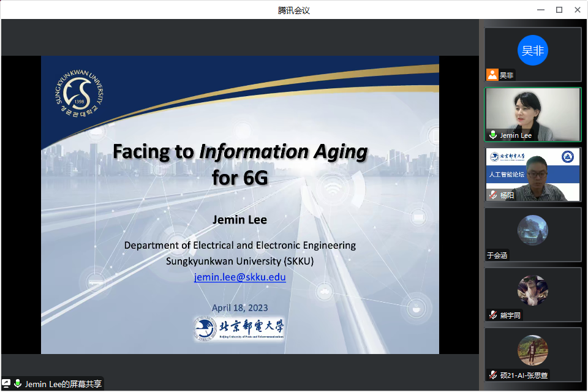
Task: Select 杨阳's video thumbnail
Action: (533, 175)
